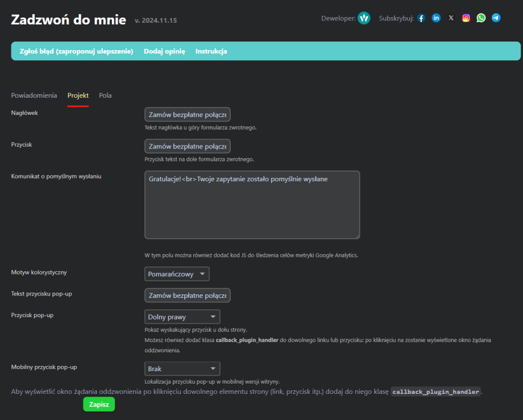Open the Dodaj opinię link

(x=164, y=51)
